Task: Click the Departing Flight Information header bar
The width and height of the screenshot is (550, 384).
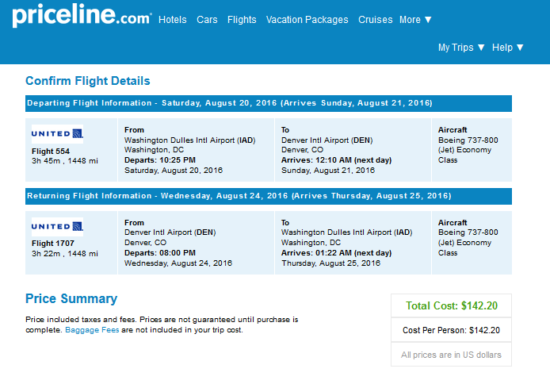Action: 268,103
